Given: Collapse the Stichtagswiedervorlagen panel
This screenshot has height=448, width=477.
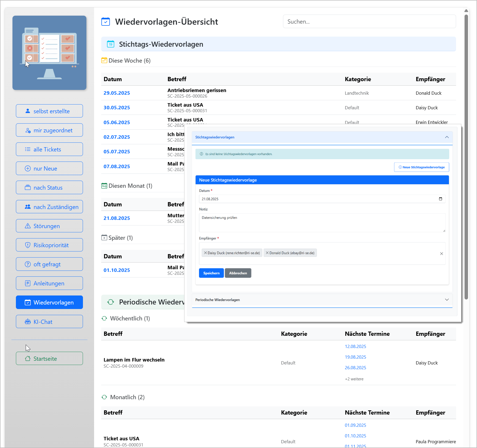Looking at the screenshot, I should click(x=447, y=137).
